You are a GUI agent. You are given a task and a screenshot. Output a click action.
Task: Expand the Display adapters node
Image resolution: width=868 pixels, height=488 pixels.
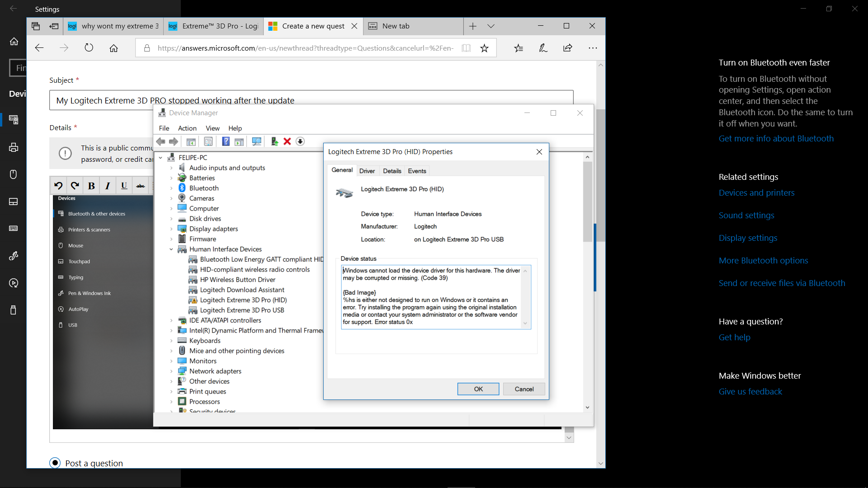171,229
